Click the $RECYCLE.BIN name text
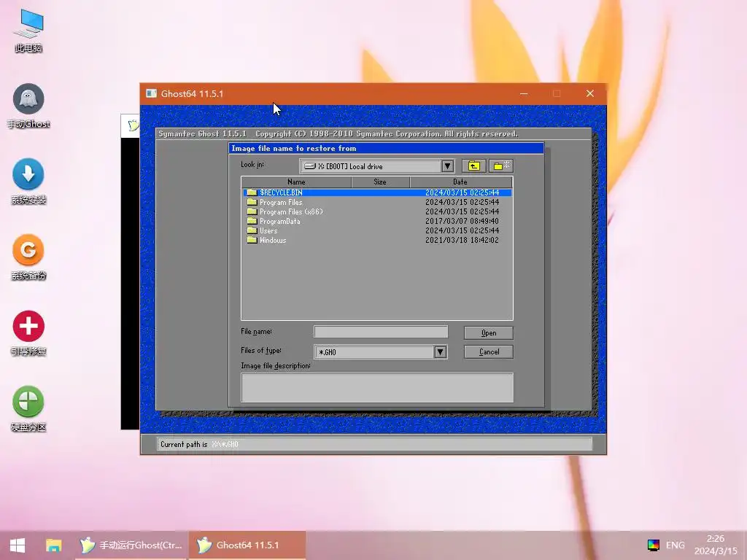The height and width of the screenshot is (560, 747). 281,192
